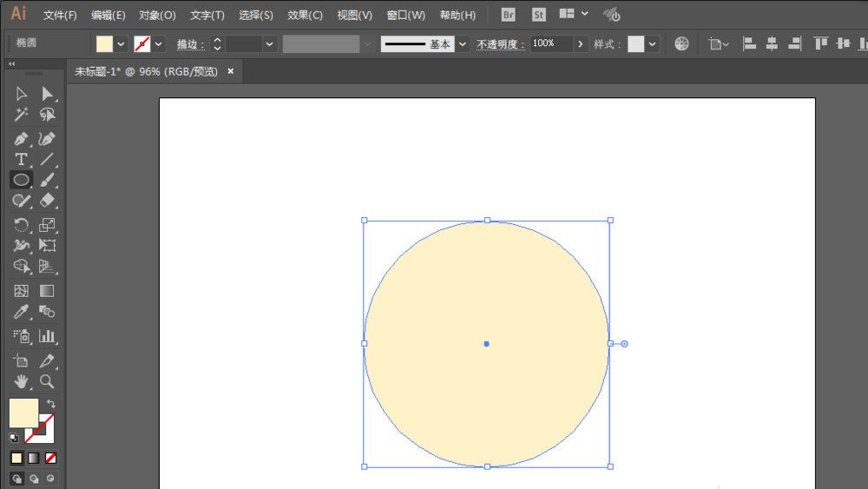Set paint mode to None
The image size is (868, 489).
(x=51, y=458)
